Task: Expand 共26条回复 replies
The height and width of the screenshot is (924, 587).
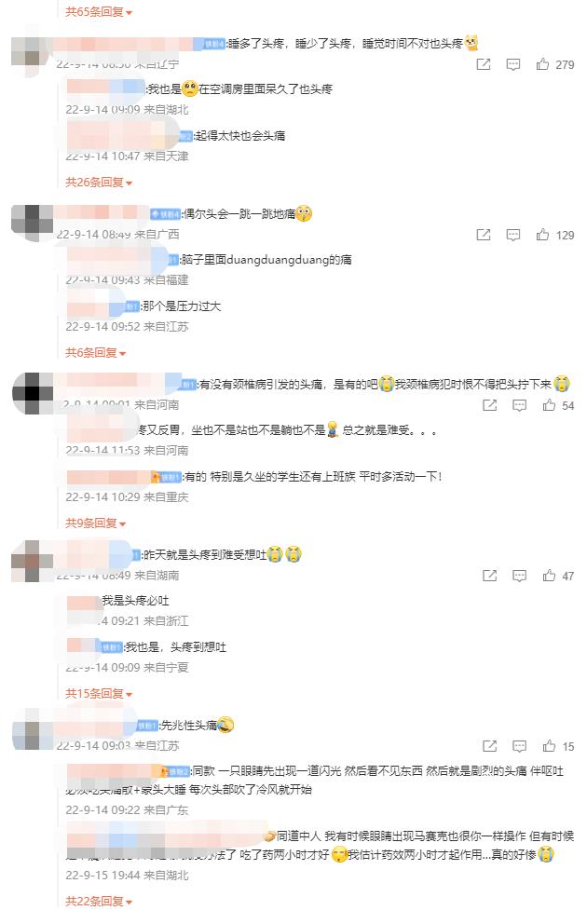Action: 99,182
